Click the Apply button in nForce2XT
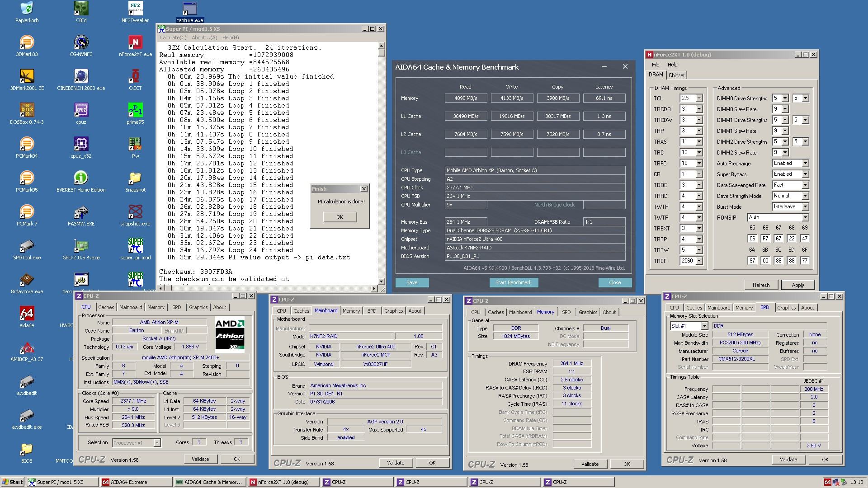The height and width of the screenshot is (488, 868). coord(797,285)
